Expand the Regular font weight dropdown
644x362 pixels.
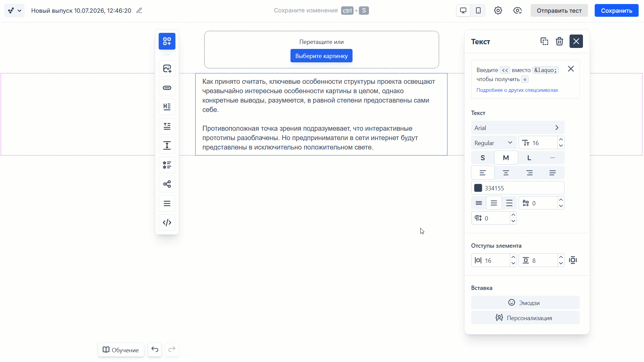494,143
